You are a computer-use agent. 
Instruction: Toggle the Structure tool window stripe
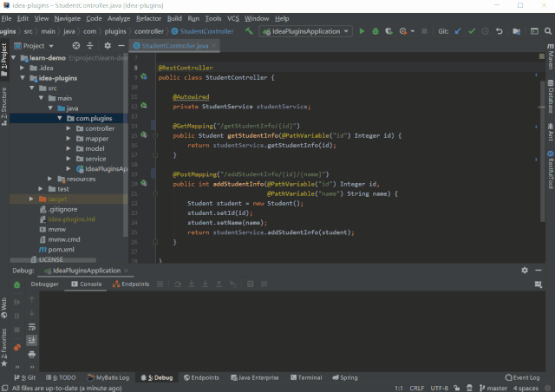pos(4,101)
